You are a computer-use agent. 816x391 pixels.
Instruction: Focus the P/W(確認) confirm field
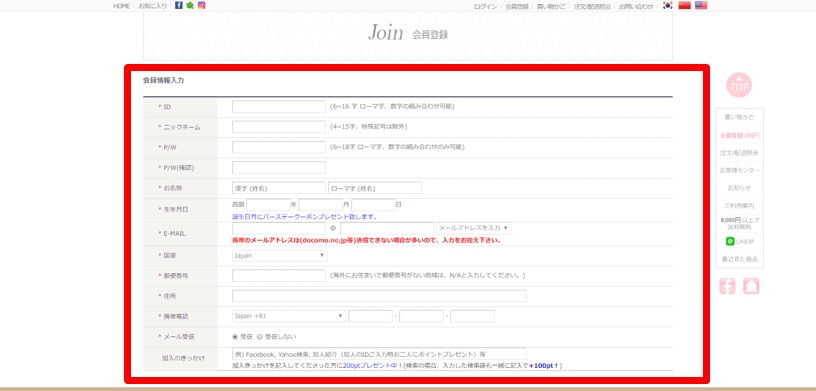279,167
